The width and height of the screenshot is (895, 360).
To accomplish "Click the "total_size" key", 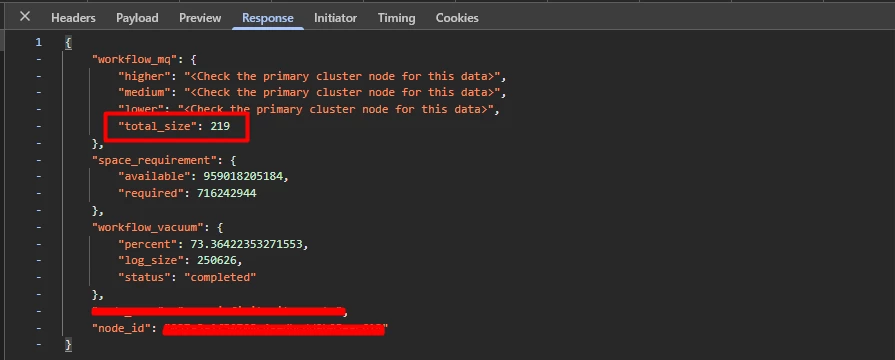I will (157, 126).
